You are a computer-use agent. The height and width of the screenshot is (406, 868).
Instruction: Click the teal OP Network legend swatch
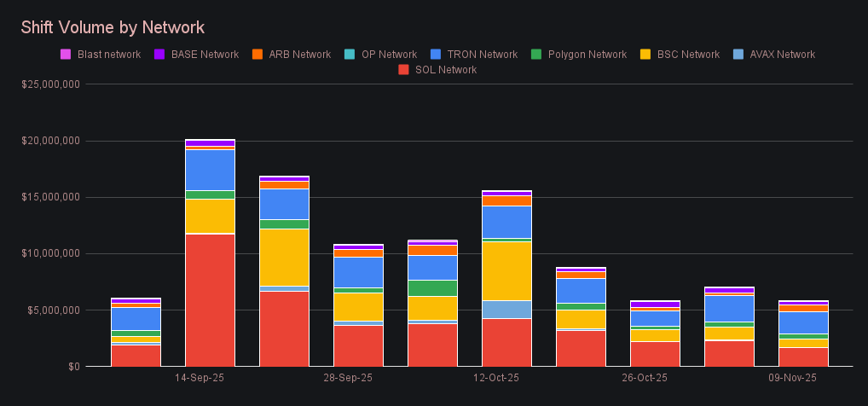pos(349,55)
